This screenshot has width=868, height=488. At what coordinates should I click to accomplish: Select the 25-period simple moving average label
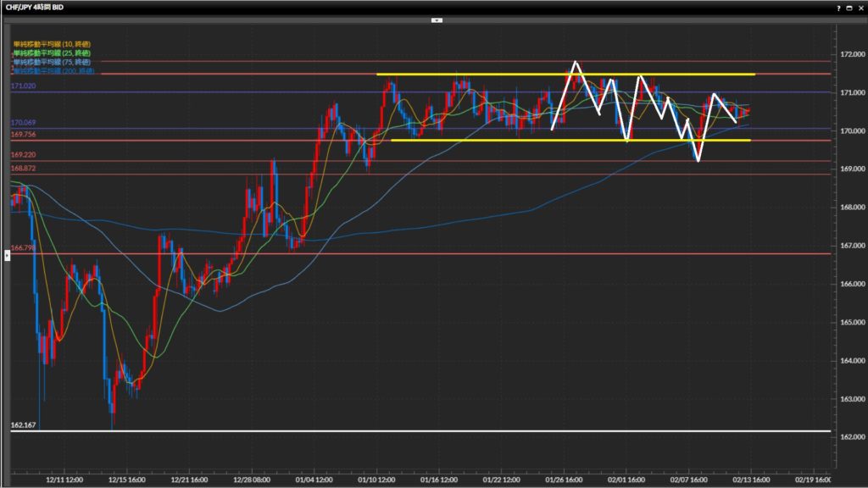pos(52,53)
